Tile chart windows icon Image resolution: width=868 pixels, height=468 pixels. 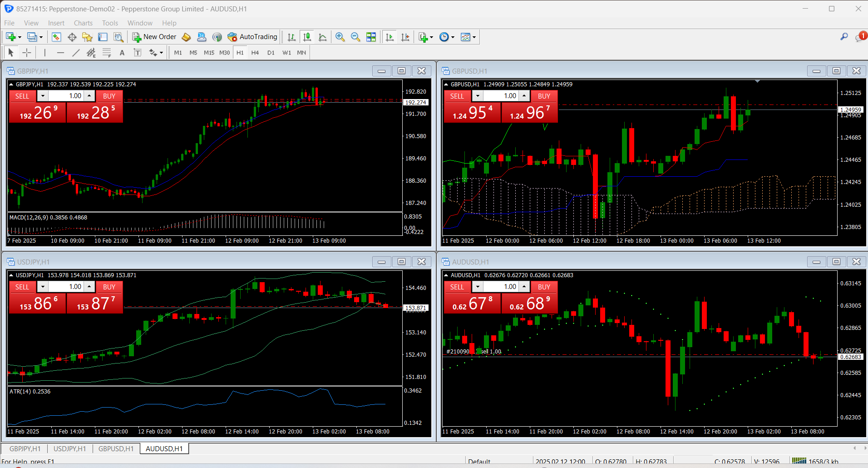371,37
